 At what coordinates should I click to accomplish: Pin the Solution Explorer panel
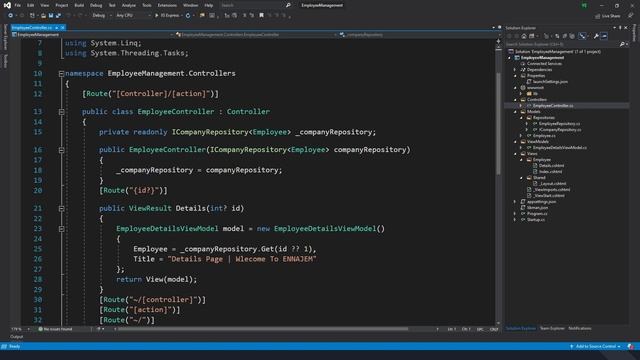point(620,28)
